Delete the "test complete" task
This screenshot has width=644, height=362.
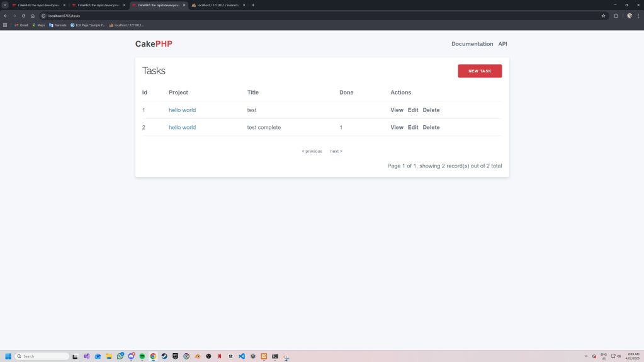pos(431,127)
